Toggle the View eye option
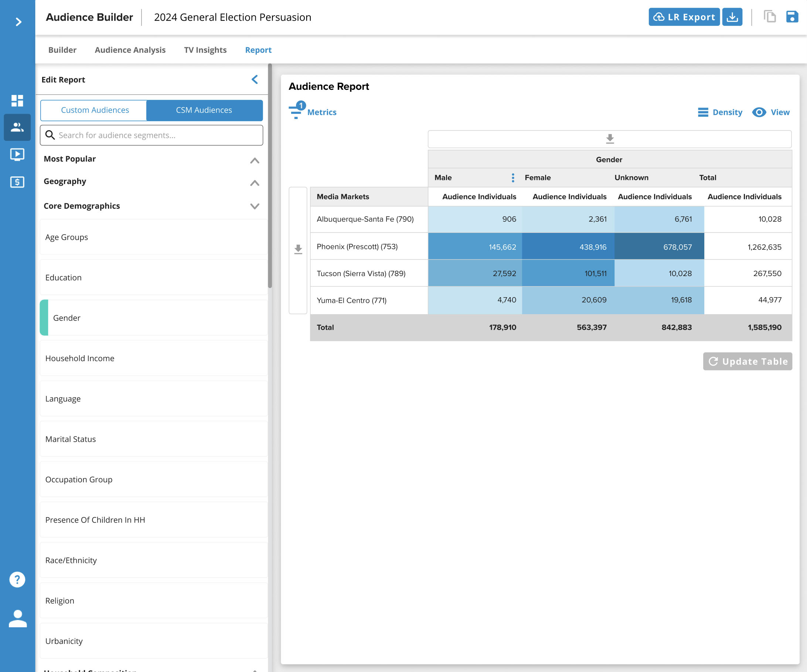The image size is (807, 672). [771, 112]
